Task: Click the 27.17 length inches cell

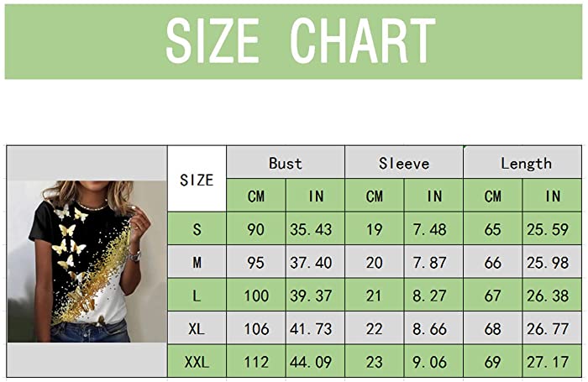Action: pos(552,361)
